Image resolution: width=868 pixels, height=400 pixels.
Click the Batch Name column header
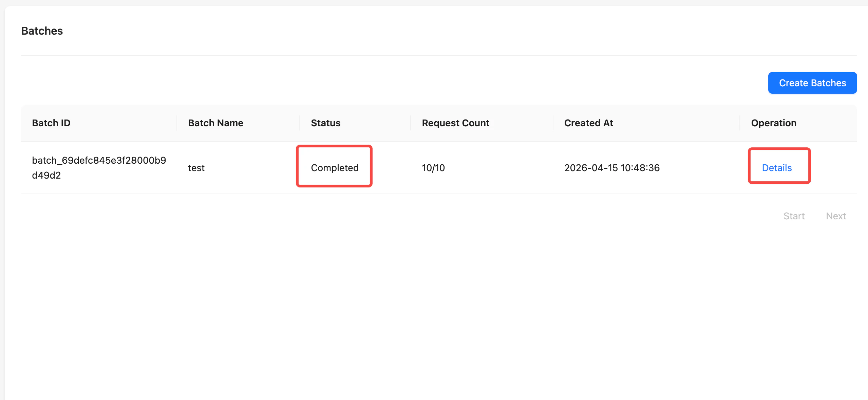tap(215, 123)
